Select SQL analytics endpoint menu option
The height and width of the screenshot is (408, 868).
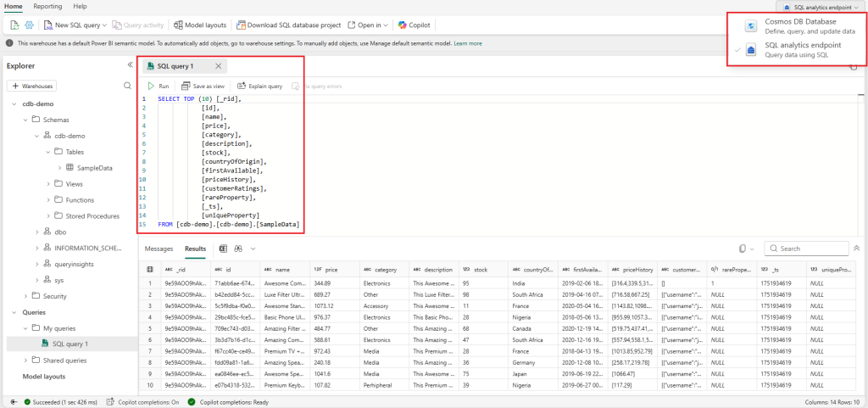796,50
